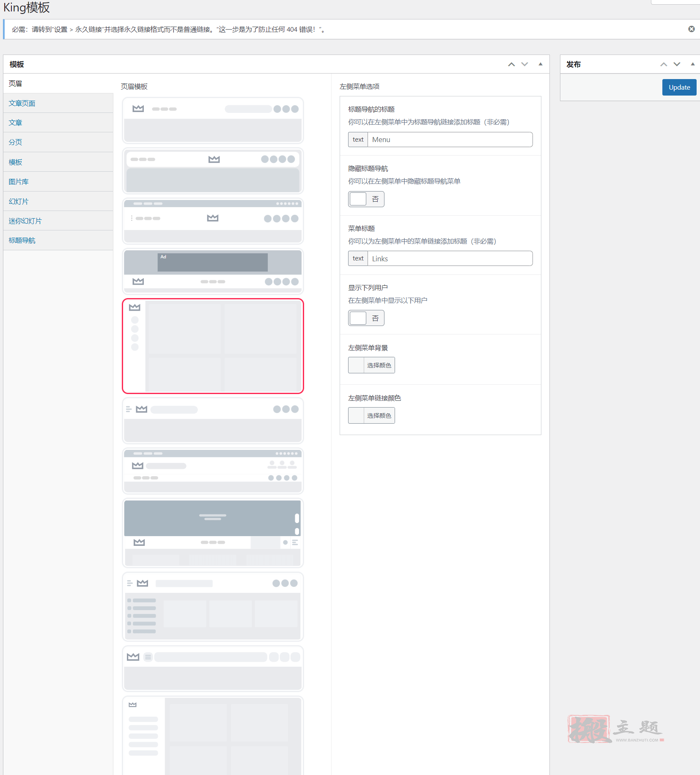Open the 图片库 tab

(x=58, y=181)
